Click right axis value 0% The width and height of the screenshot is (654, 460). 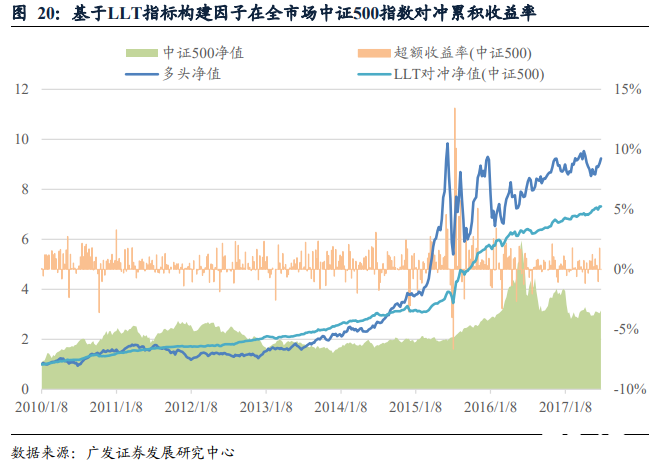point(624,269)
